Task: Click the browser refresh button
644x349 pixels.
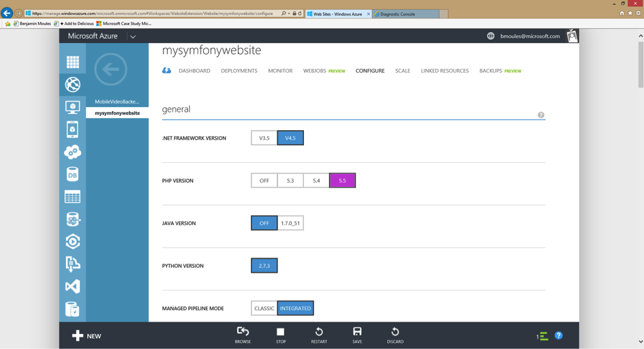Action: pyautogui.click(x=300, y=14)
